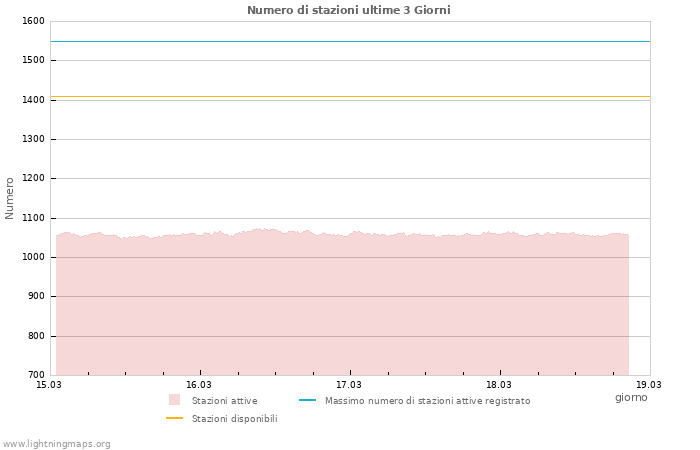700x450 pixels.
Task: Click the pink Stazioni attive legend swatch
Action: (174, 400)
